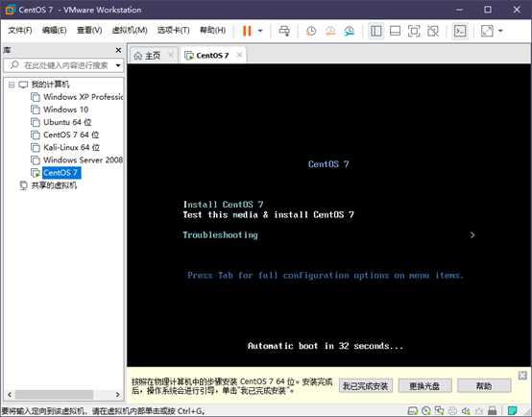Open stretch guest dropdown arrow
The height and width of the screenshot is (417, 532).
click(500, 31)
